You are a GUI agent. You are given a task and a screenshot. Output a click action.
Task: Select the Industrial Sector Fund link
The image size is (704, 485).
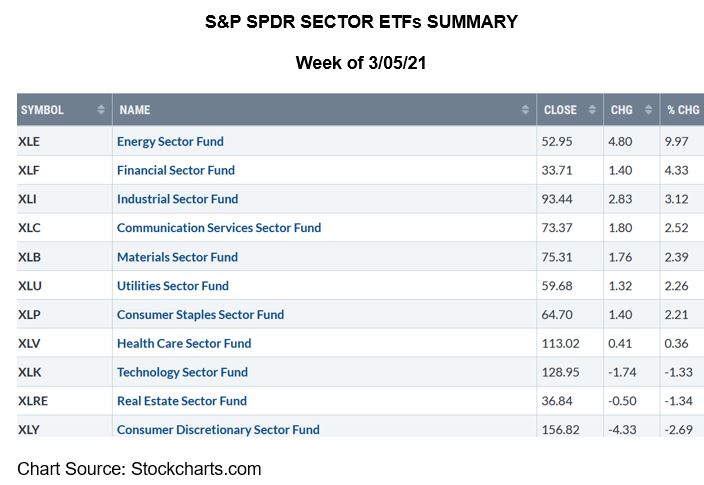pyautogui.click(x=177, y=199)
